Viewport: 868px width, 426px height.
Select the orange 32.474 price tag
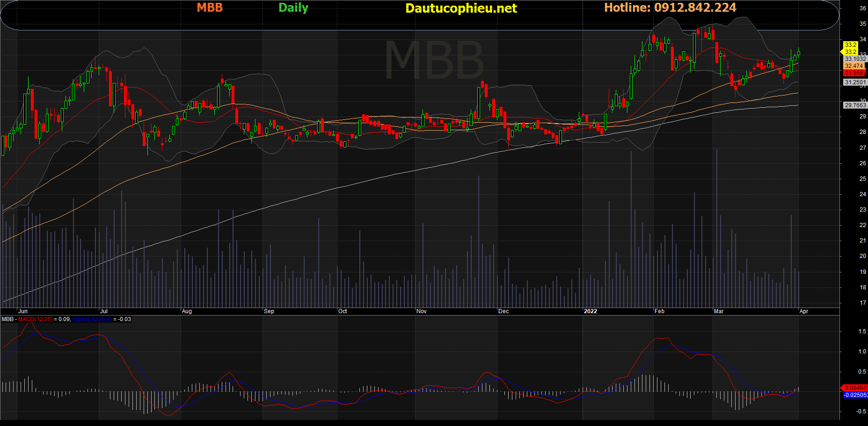tap(854, 66)
